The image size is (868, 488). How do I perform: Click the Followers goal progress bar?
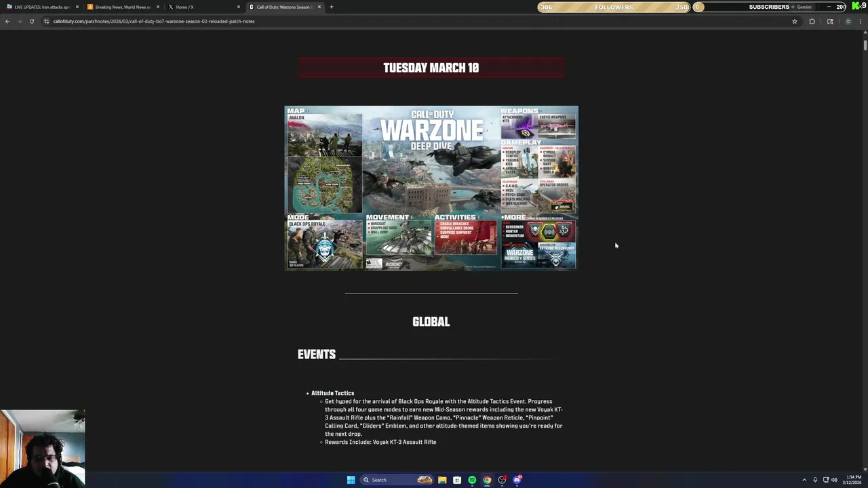point(614,7)
